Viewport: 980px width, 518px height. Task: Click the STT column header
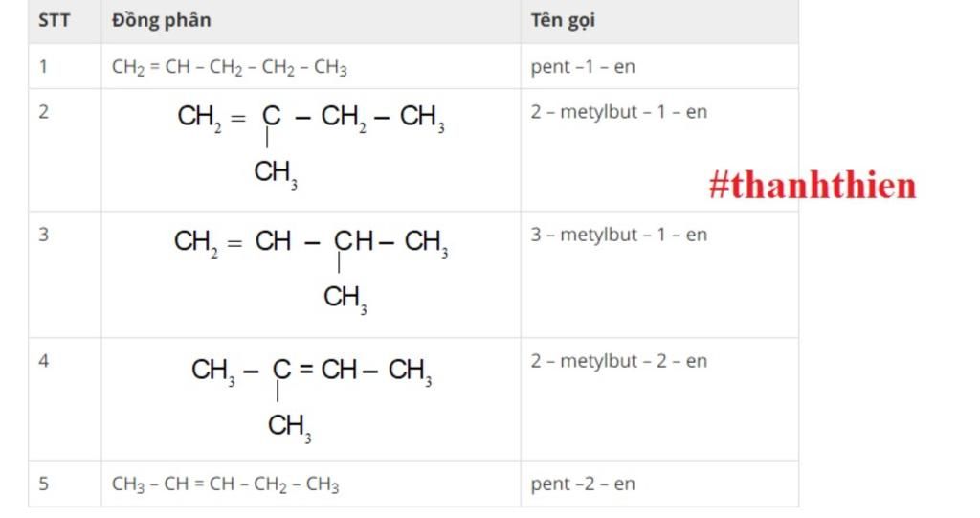point(54,20)
